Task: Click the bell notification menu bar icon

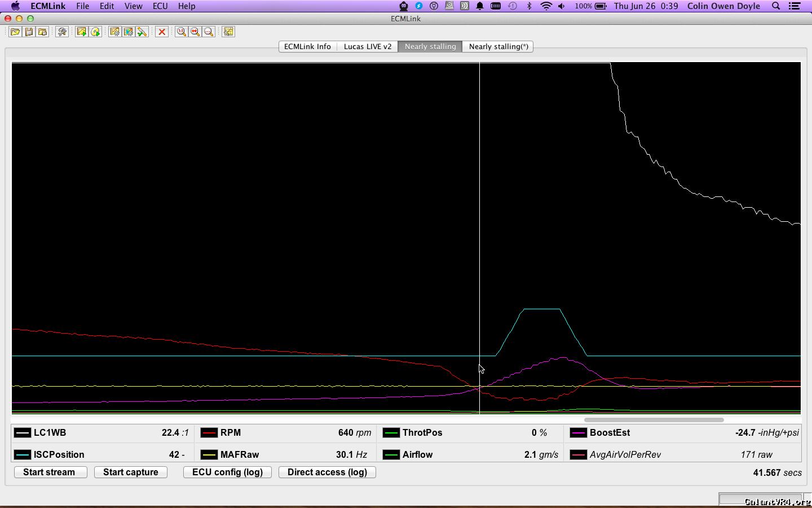Action: [480, 6]
